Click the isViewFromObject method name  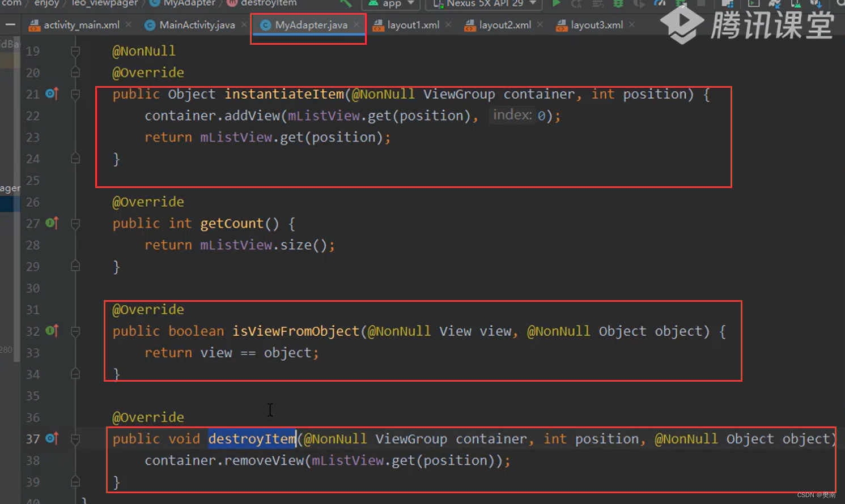(x=296, y=331)
